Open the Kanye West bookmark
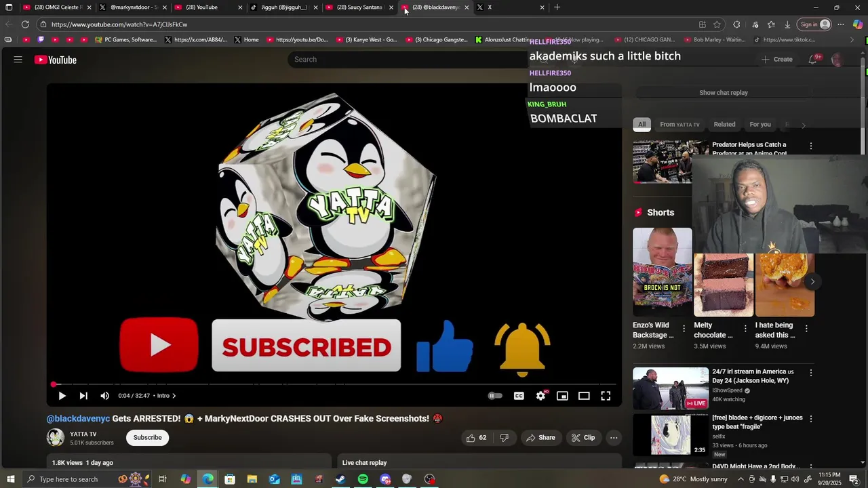This screenshot has width=868, height=488. click(366, 40)
